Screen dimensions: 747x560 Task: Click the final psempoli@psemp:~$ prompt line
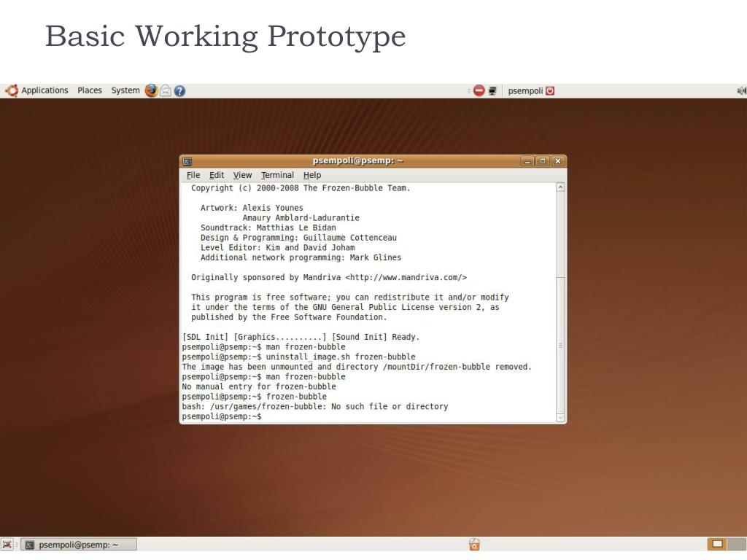pos(222,416)
